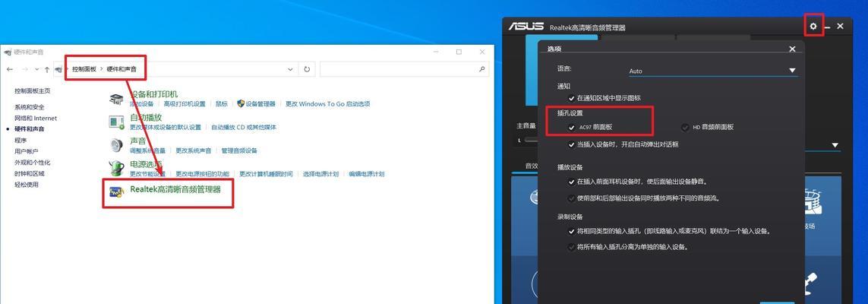
Task: Minimize the Realtek audio manager window
Action: 827,27
